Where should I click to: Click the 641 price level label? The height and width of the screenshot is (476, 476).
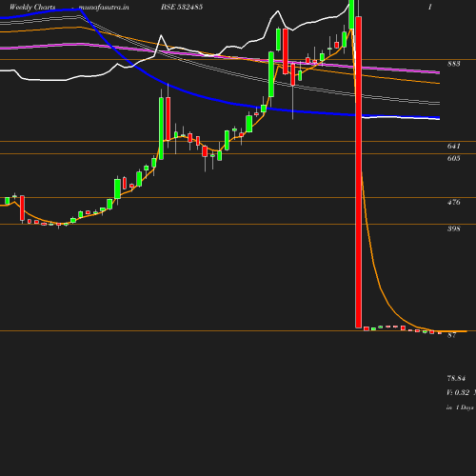454,146
